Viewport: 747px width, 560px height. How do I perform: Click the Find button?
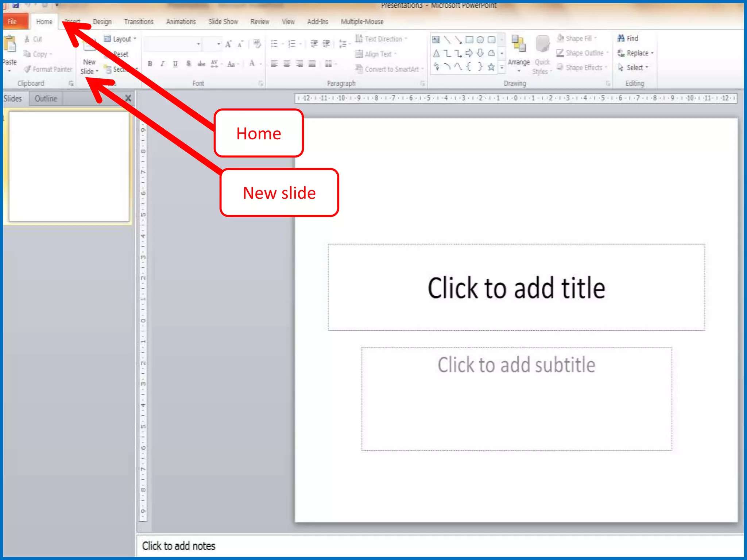pos(628,38)
